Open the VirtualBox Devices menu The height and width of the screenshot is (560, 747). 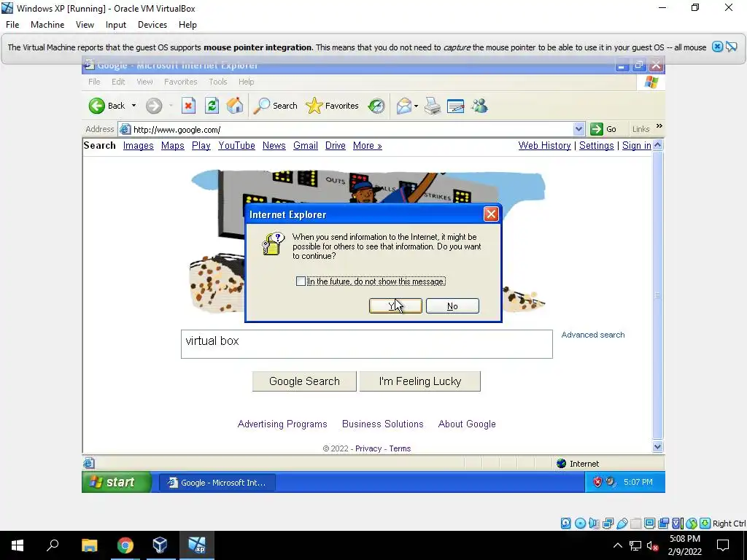pyautogui.click(x=152, y=25)
